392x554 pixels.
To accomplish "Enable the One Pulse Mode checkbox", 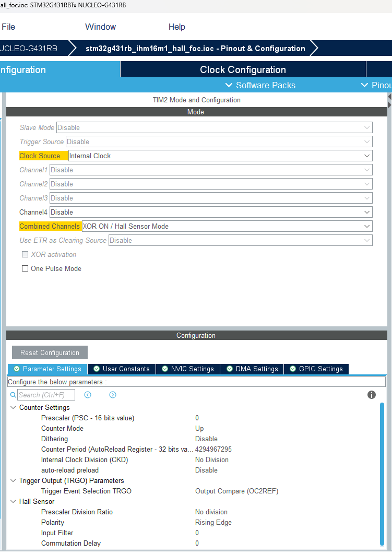I will tap(25, 268).
